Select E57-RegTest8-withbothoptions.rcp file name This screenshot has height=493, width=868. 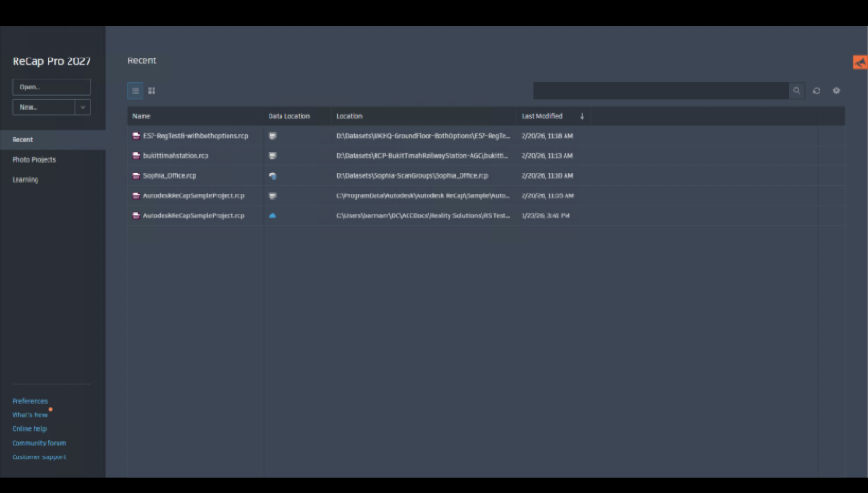pos(196,135)
